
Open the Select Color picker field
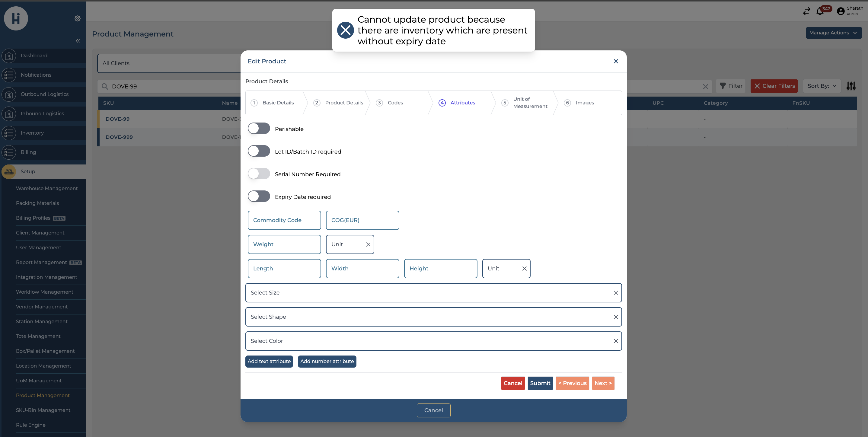pos(428,341)
